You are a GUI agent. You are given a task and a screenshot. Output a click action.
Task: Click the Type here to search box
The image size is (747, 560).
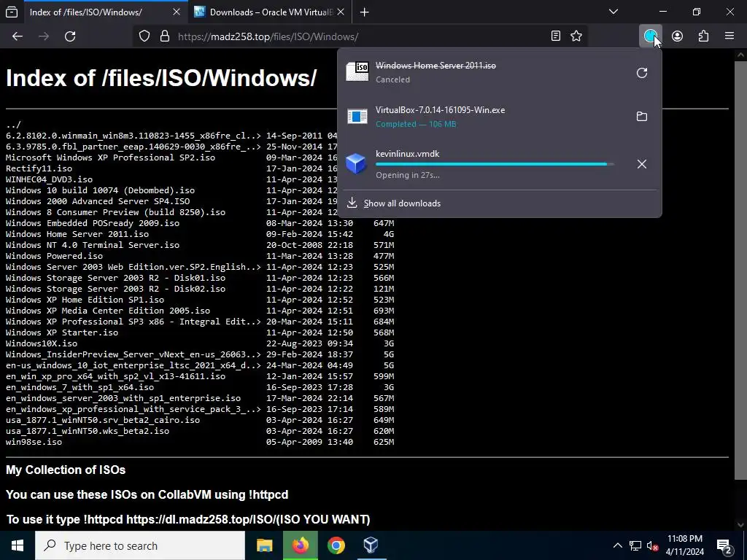[140, 545]
